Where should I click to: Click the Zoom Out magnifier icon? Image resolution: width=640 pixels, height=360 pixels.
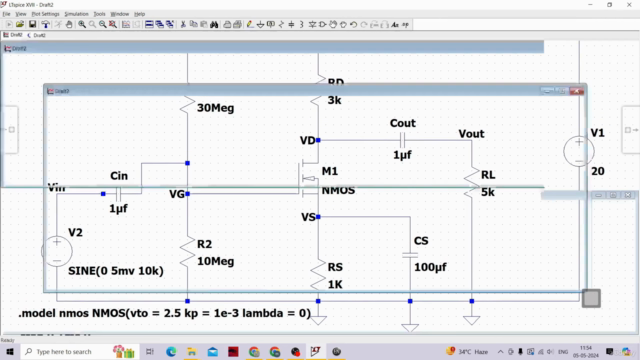(103, 24)
